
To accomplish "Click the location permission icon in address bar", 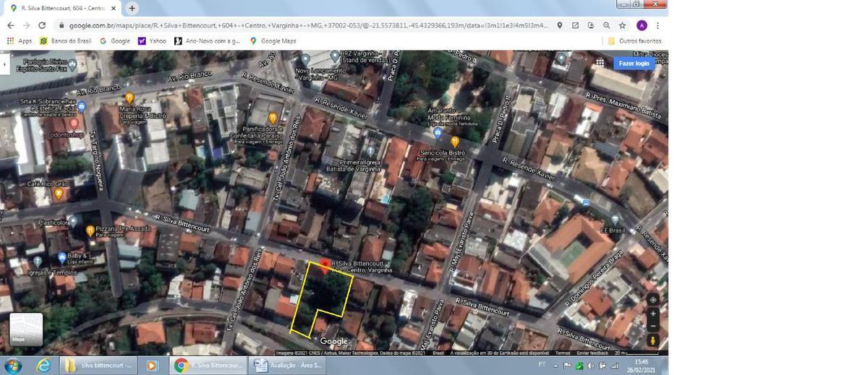I will (559, 25).
